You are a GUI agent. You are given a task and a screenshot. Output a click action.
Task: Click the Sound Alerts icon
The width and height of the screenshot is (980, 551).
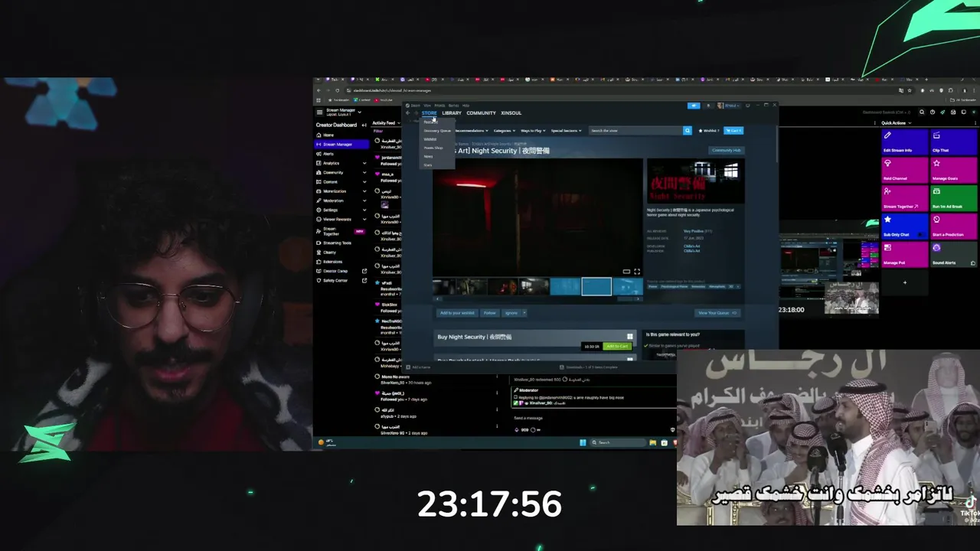click(936, 248)
